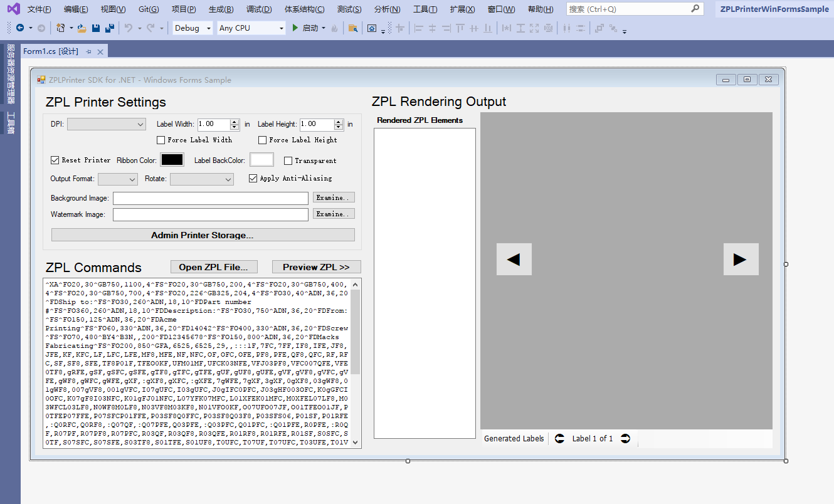
Task: Click the left arrow to show previous label
Action: [514, 259]
